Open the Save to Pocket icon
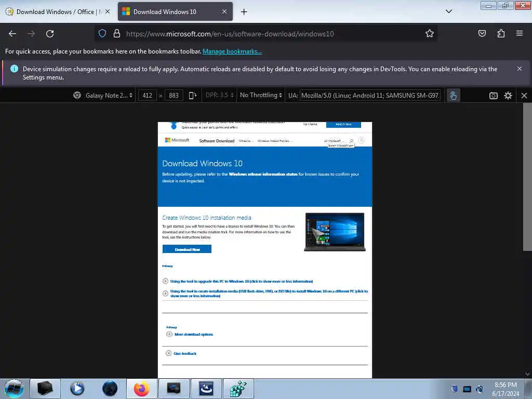This screenshot has width=532, height=399. [482, 33]
